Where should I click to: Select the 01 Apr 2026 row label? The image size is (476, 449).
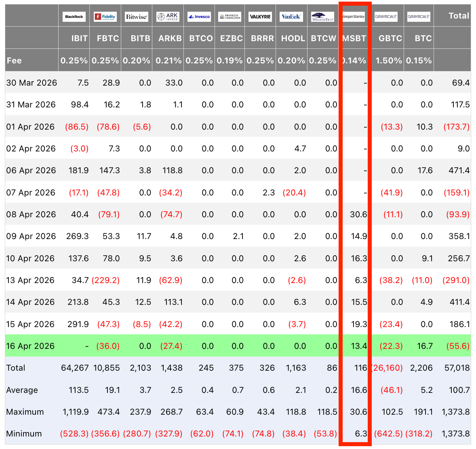[30, 126]
